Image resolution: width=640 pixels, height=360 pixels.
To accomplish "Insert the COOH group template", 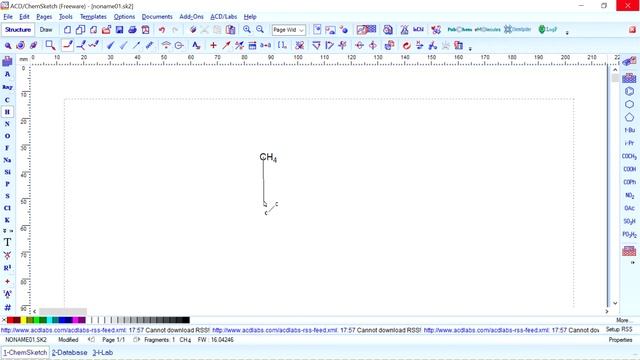I will pyautogui.click(x=629, y=169).
